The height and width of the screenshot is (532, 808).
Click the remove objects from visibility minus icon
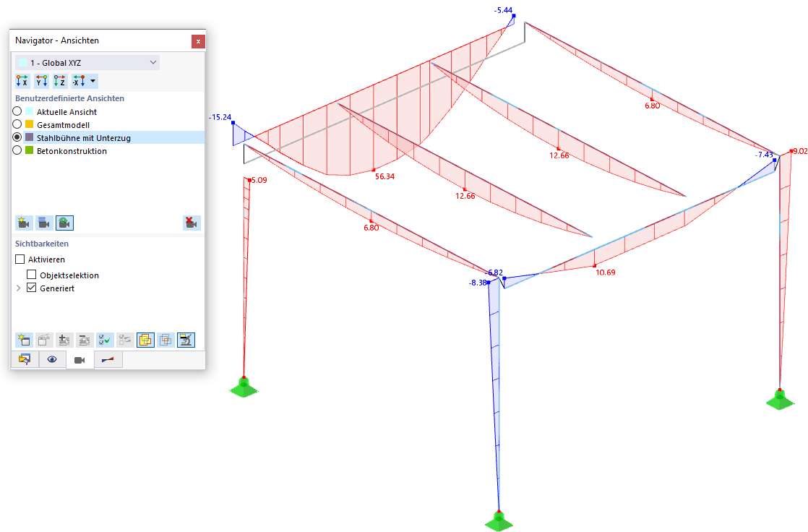coord(85,340)
